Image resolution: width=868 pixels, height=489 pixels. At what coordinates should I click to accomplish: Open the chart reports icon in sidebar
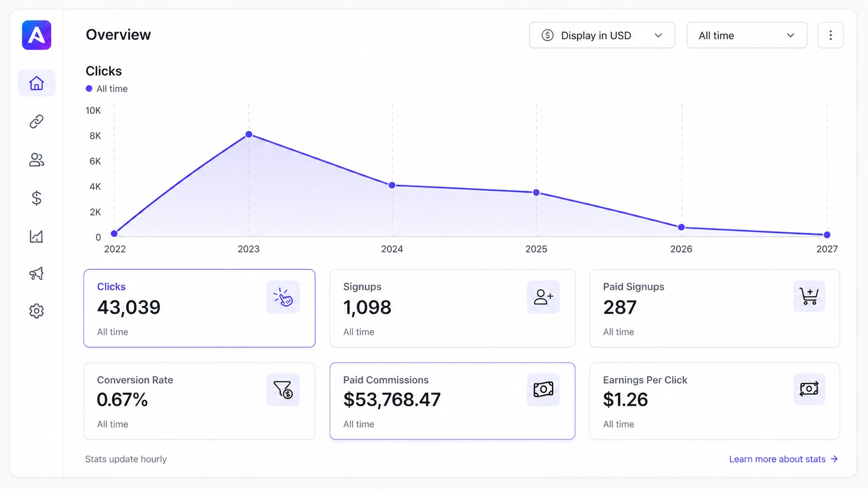pyautogui.click(x=36, y=236)
